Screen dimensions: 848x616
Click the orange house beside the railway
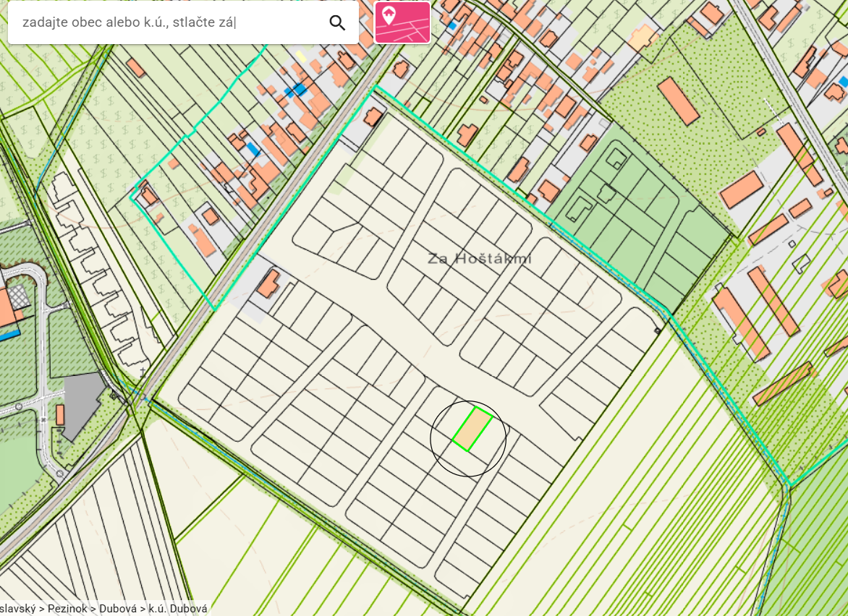[x=268, y=283]
